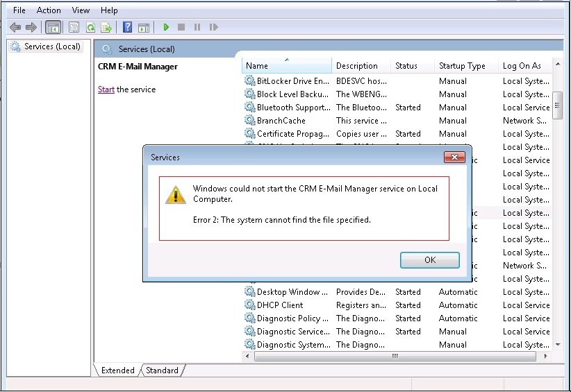This screenshot has width=571, height=392.
Task: Select Services (Local) tree node
Action: click(46, 46)
